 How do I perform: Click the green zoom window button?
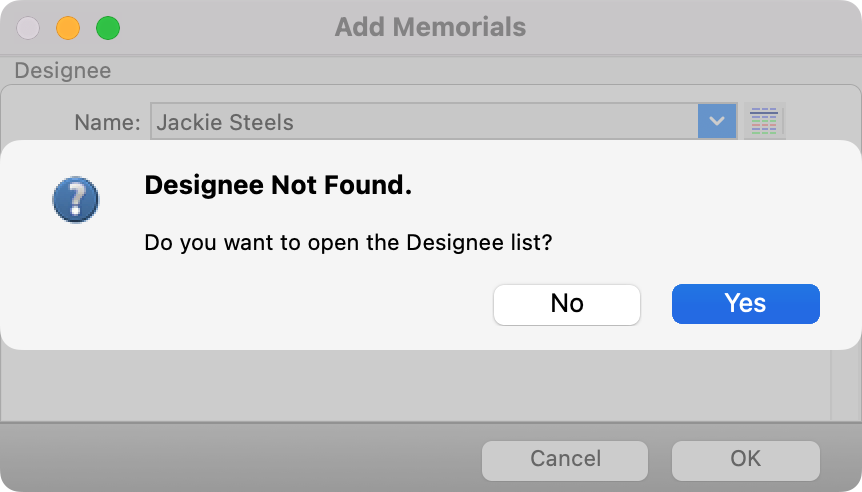(x=107, y=28)
